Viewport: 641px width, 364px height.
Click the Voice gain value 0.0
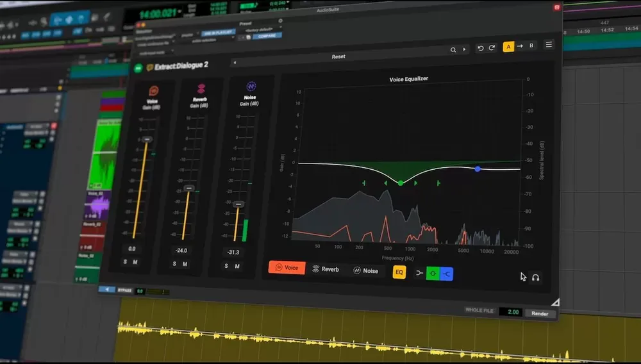pos(131,249)
